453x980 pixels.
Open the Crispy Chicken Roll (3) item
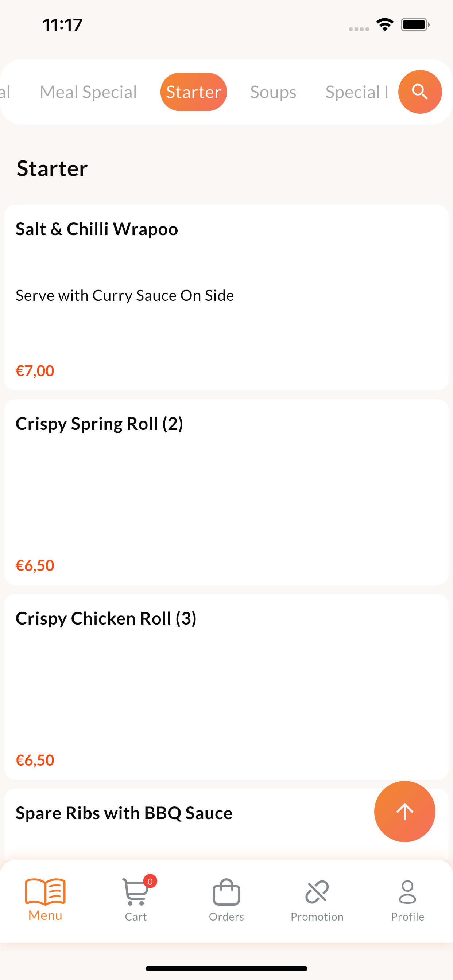(226, 687)
